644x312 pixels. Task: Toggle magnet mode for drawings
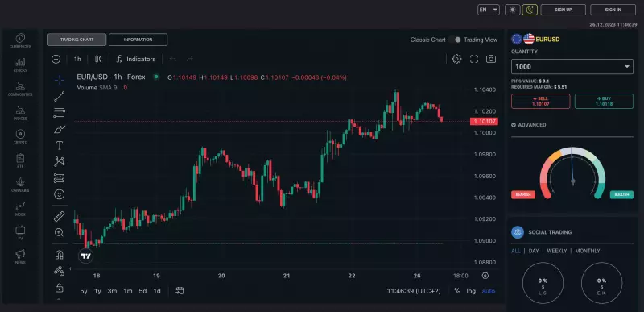pos(59,255)
